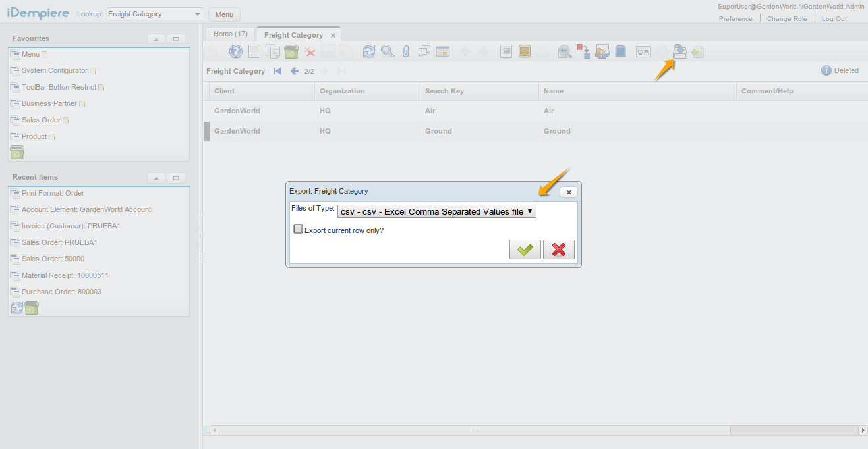Image resolution: width=868 pixels, height=449 pixels.
Task: Open the Help toolbar icon
Action: coord(236,51)
